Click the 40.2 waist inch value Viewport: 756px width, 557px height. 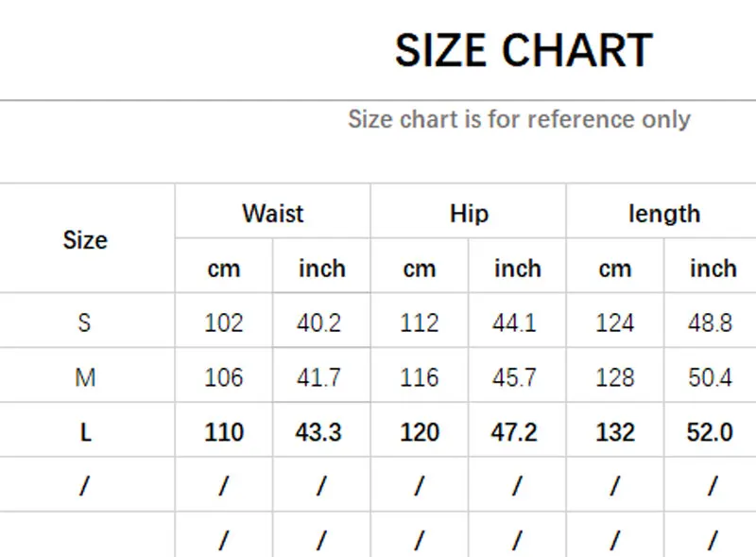[x=319, y=322]
